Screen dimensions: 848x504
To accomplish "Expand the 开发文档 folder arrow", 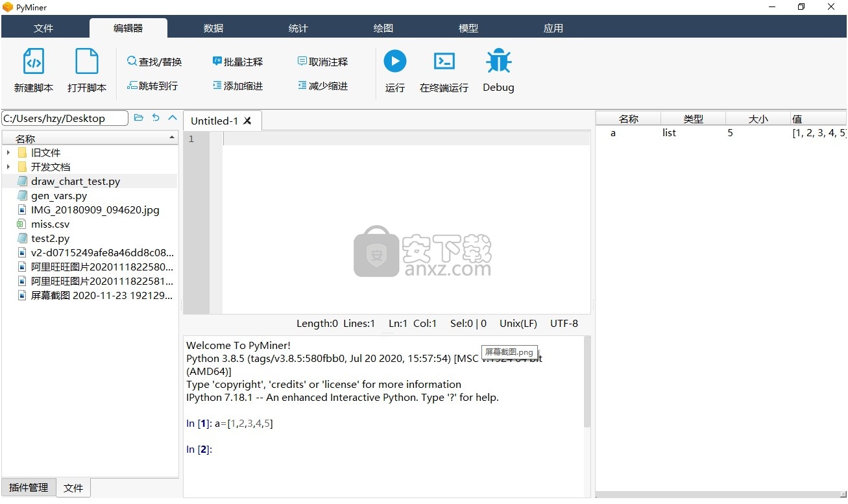I will (8, 167).
